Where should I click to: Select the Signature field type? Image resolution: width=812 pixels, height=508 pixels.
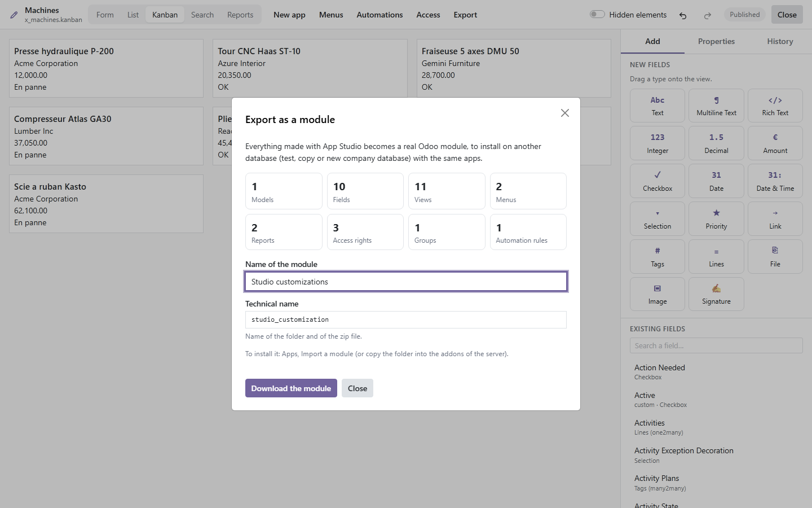coord(716,294)
